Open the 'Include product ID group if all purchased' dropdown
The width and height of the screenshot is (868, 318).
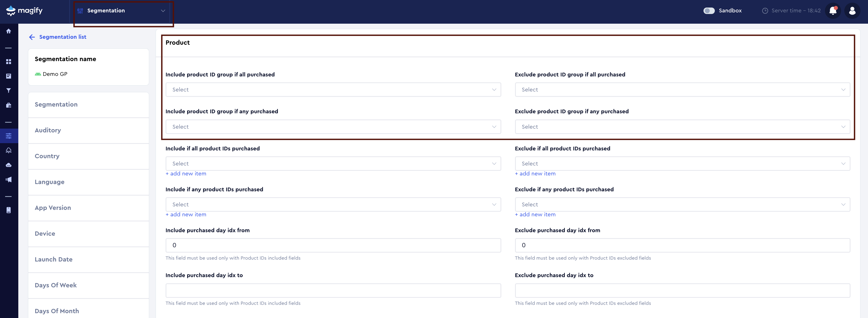pyautogui.click(x=333, y=89)
